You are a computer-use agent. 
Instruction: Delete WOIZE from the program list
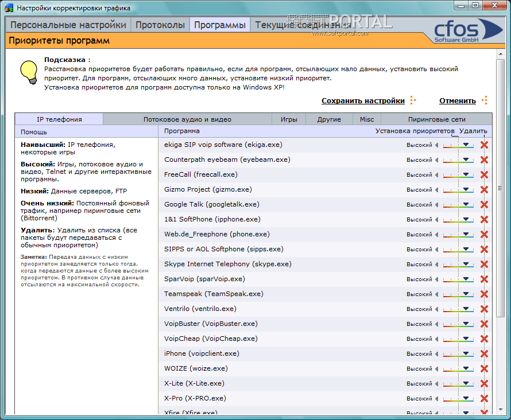tap(484, 369)
